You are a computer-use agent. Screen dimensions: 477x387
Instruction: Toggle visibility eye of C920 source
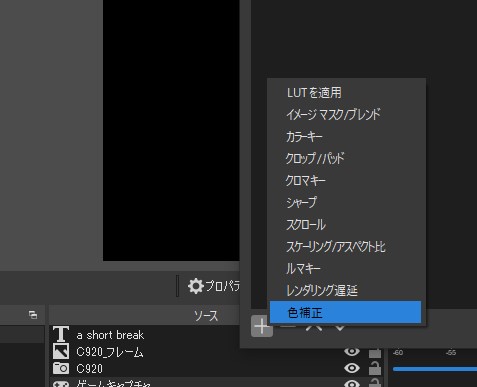[352, 368]
